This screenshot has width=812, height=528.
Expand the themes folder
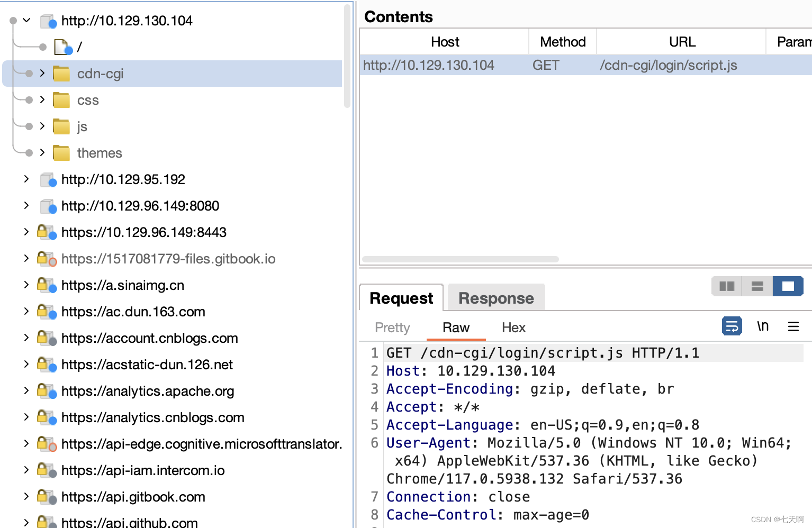pos(42,152)
